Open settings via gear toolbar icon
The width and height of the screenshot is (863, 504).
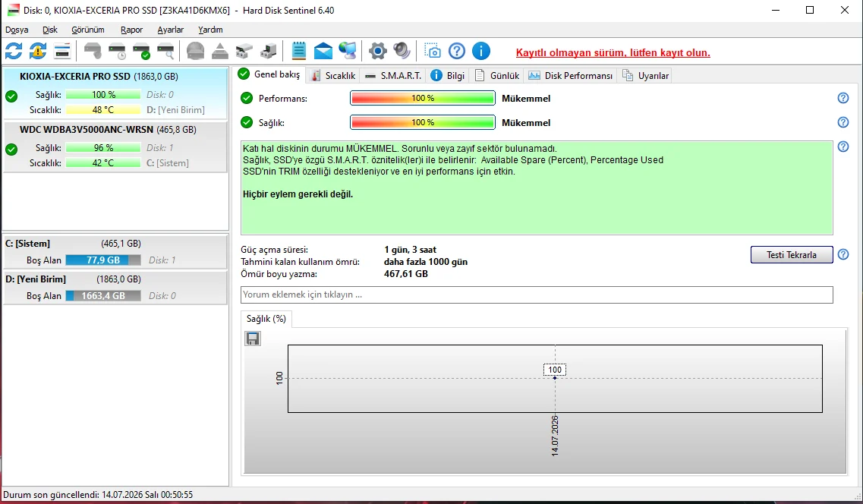click(x=377, y=51)
